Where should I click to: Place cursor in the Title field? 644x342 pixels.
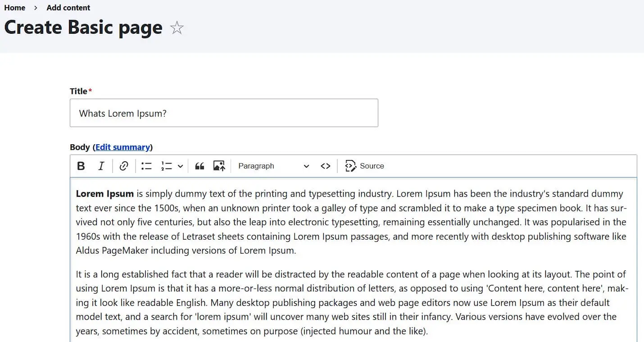point(224,113)
